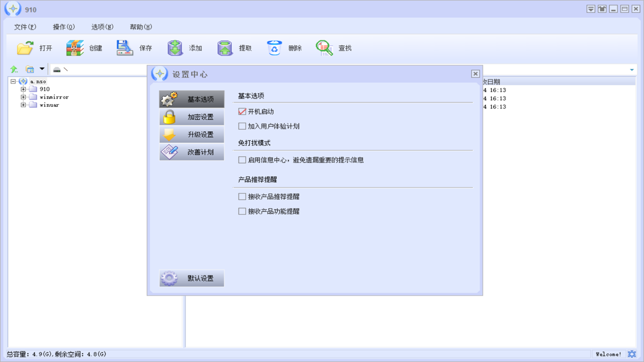Open the gear icon on the status bar
644x362 pixels.
[632, 354]
